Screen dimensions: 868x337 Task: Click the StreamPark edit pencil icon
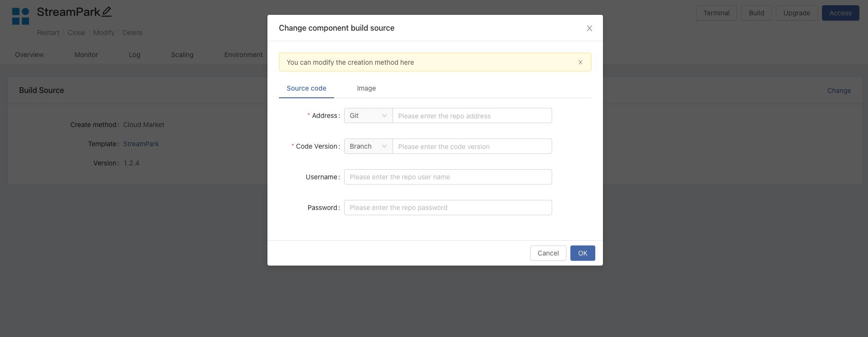106,12
